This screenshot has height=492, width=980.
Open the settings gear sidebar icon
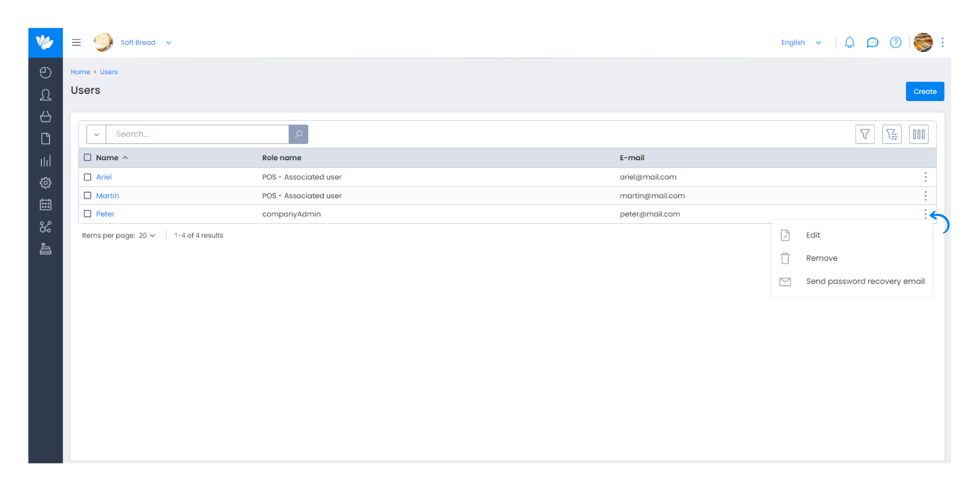(x=45, y=183)
